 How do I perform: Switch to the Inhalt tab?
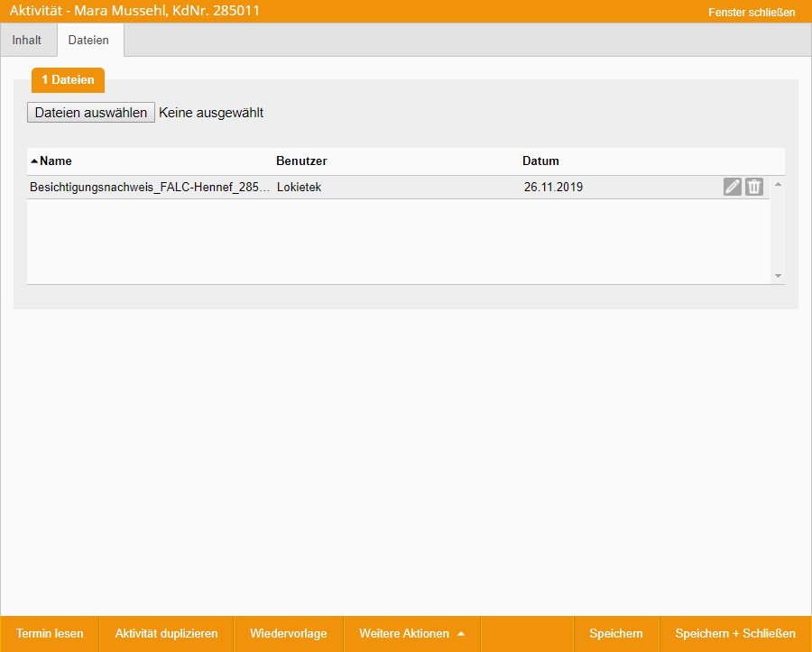point(27,41)
